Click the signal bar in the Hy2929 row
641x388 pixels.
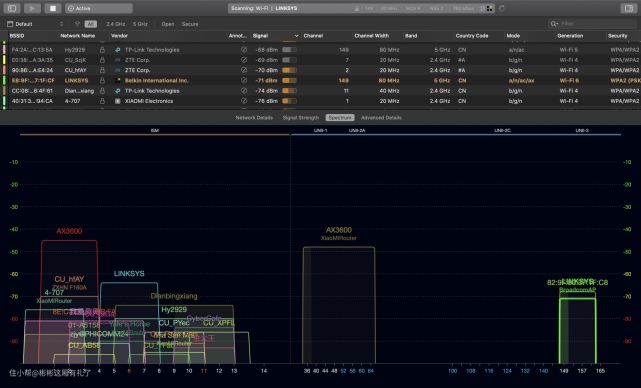tap(289, 50)
